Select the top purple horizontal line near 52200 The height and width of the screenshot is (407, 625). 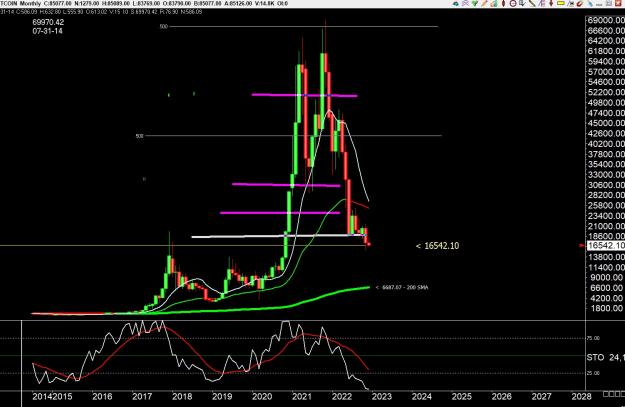[x=305, y=95]
